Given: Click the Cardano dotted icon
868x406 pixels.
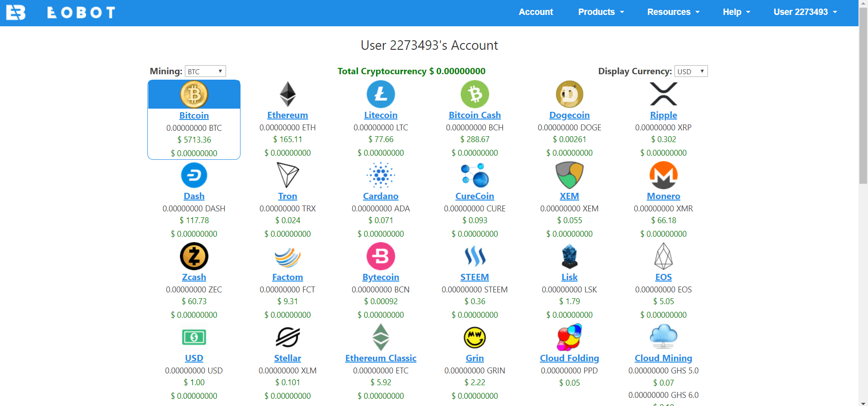Looking at the screenshot, I should (381, 175).
